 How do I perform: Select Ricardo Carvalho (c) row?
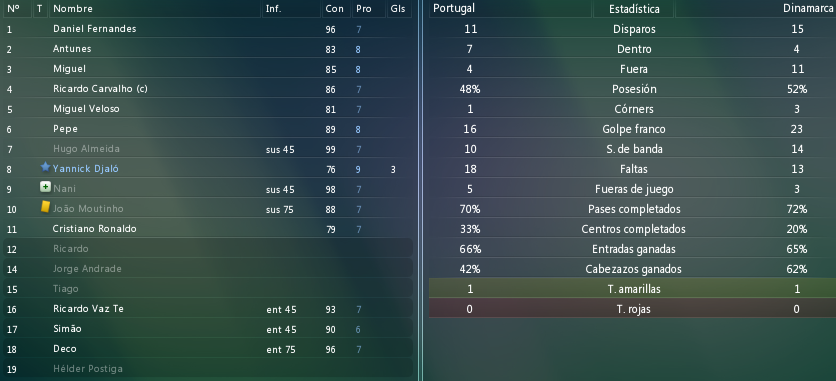(208, 89)
